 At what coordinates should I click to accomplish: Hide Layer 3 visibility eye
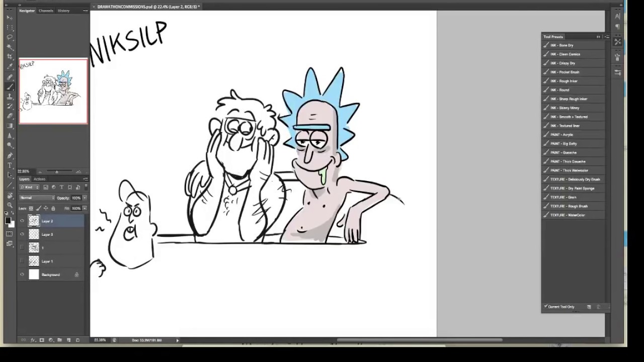pos(22,234)
